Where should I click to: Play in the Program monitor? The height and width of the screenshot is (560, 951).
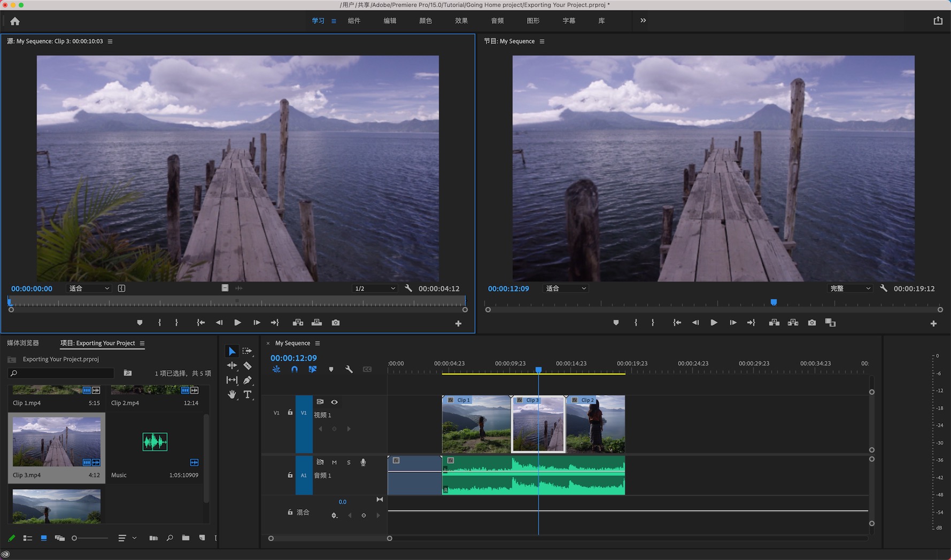click(x=714, y=323)
